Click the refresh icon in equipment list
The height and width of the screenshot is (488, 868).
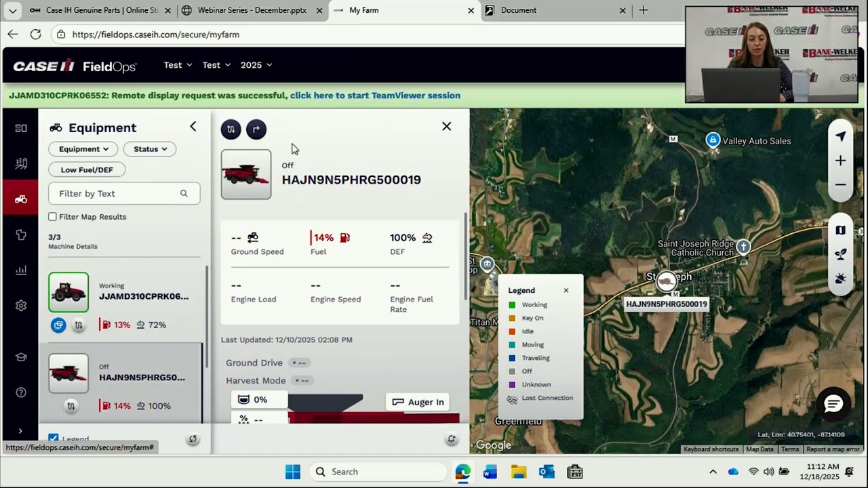coord(193,439)
